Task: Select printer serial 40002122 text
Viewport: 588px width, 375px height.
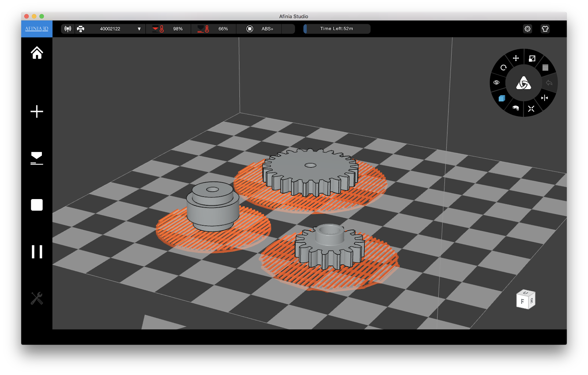Action: (110, 29)
